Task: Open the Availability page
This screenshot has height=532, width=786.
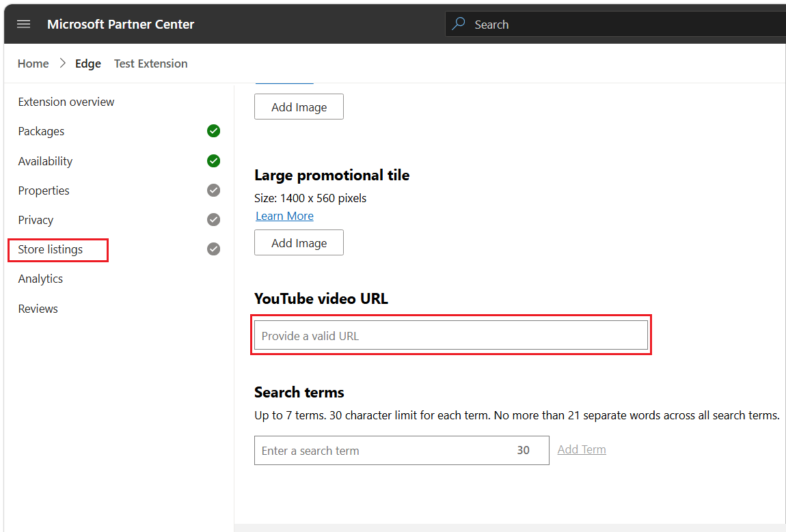Action: (x=45, y=161)
